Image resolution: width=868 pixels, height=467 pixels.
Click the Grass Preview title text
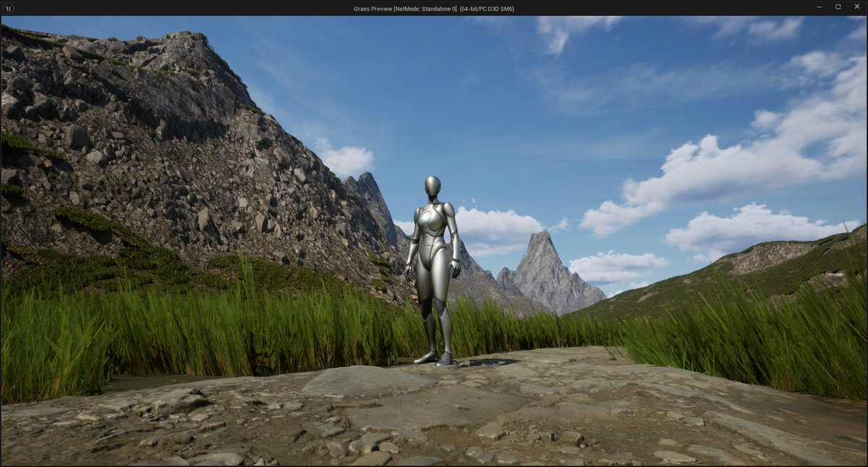[x=434, y=9]
